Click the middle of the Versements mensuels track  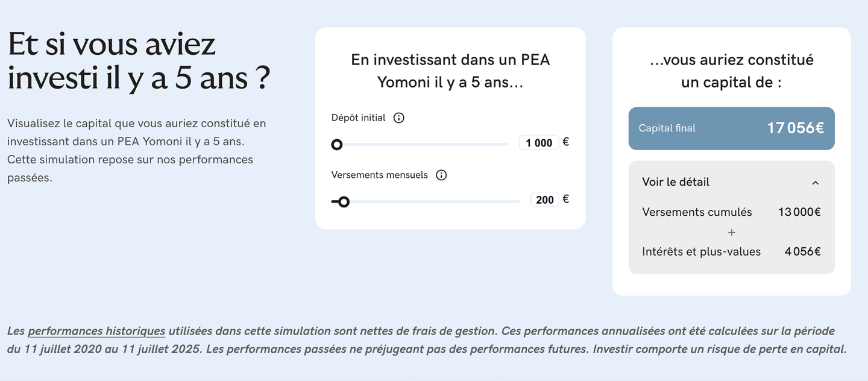tap(428, 202)
